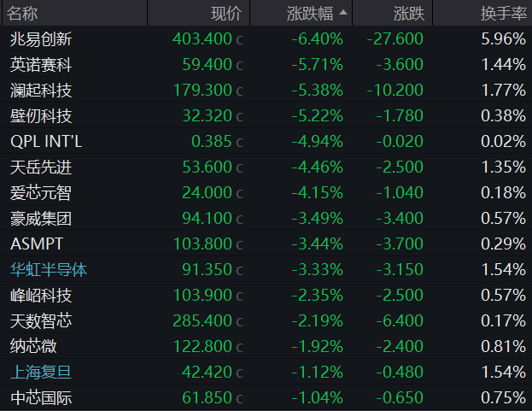This screenshot has height=411, width=532.
Task: Sort the list by 现价 column
Action: point(226,14)
